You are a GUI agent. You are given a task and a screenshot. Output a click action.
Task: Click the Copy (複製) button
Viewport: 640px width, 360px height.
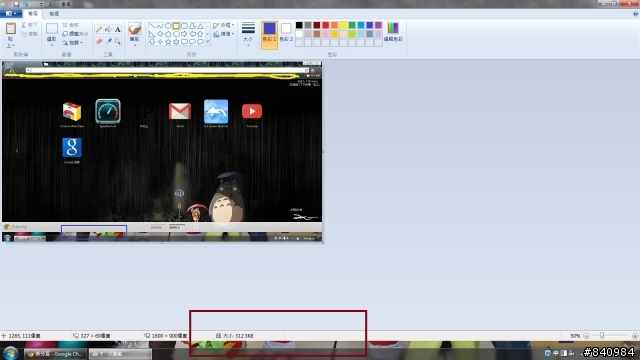coord(29,34)
